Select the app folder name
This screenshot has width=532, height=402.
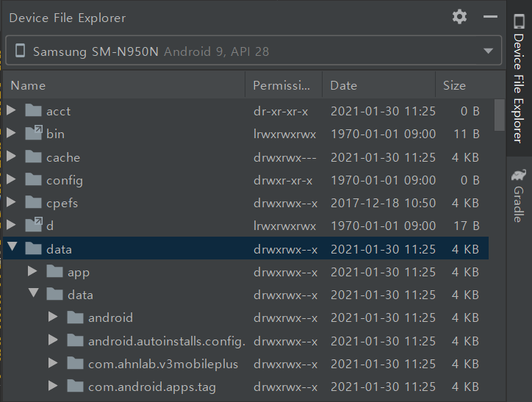[x=79, y=273]
